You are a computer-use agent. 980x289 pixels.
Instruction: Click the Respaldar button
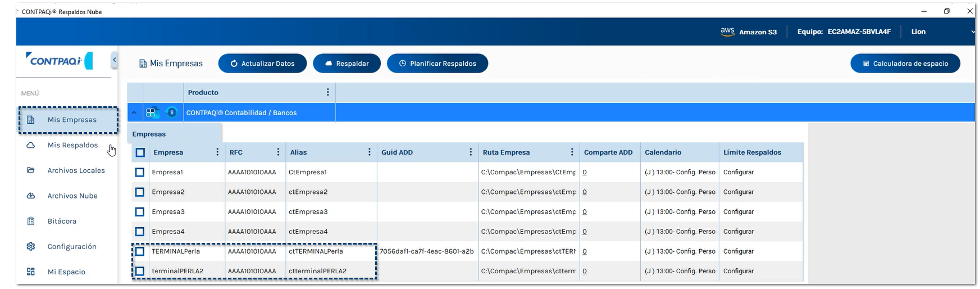347,64
